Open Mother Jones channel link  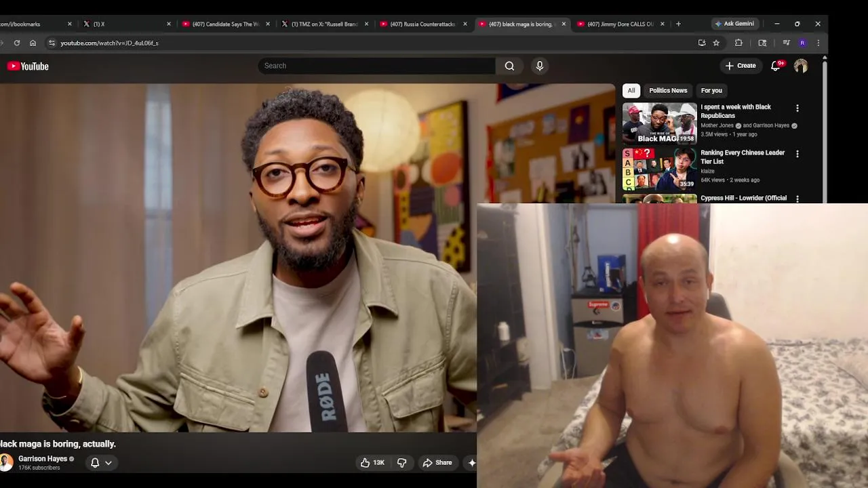point(718,125)
